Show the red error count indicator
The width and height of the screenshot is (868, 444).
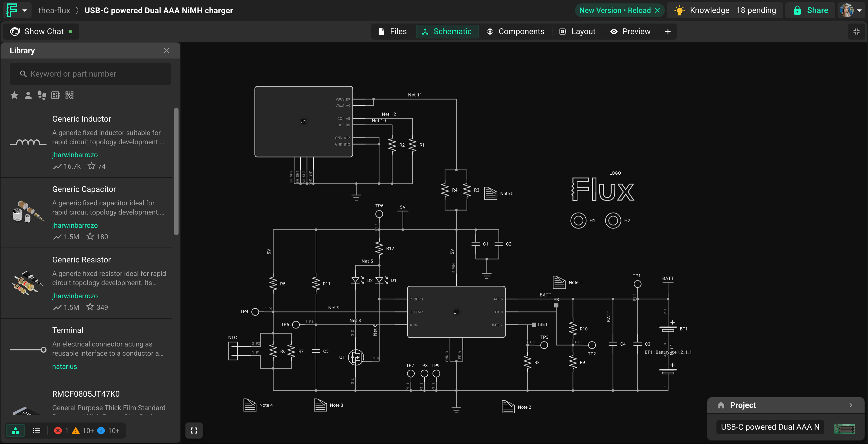[61, 431]
